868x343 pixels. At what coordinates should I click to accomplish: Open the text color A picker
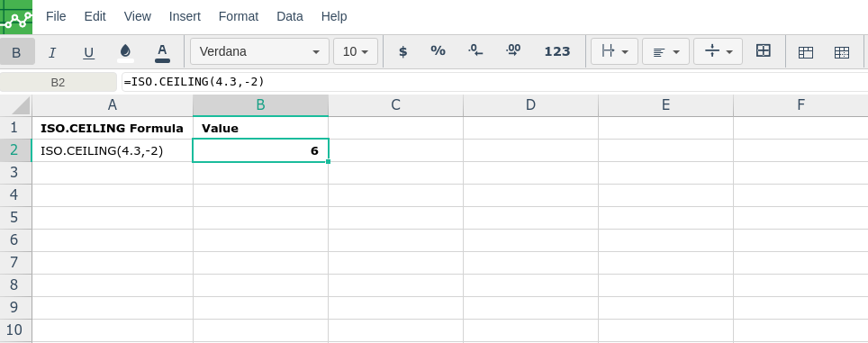[162, 52]
